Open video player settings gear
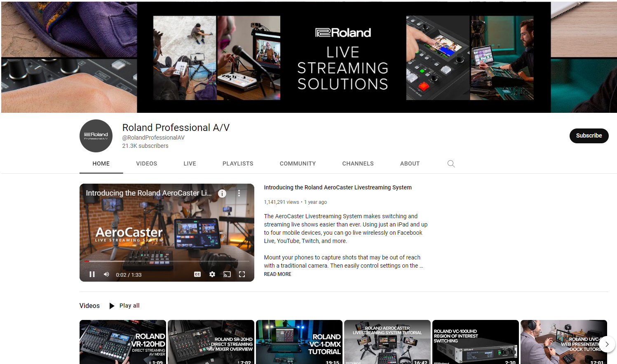This screenshot has height=364, width=617. click(x=212, y=274)
